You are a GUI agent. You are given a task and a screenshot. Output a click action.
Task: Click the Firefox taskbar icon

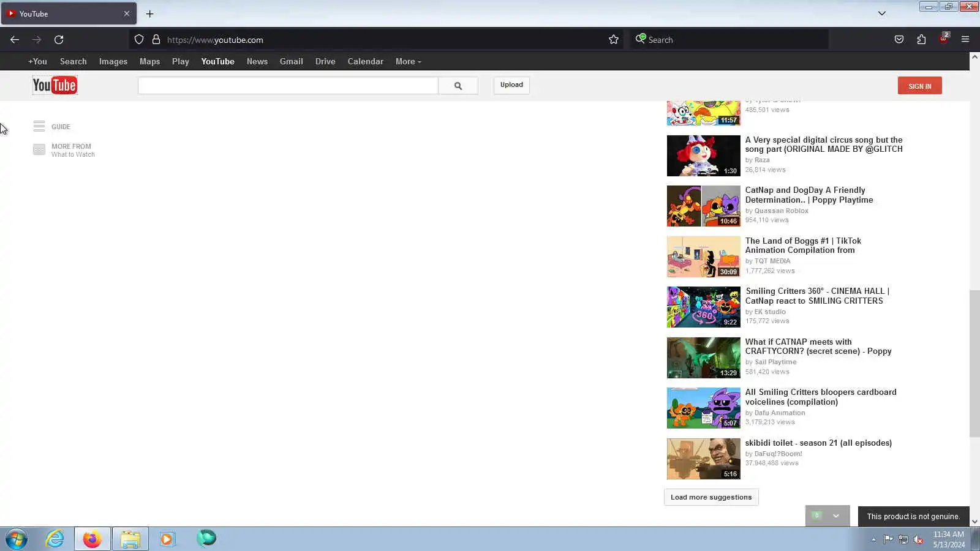coord(92,539)
